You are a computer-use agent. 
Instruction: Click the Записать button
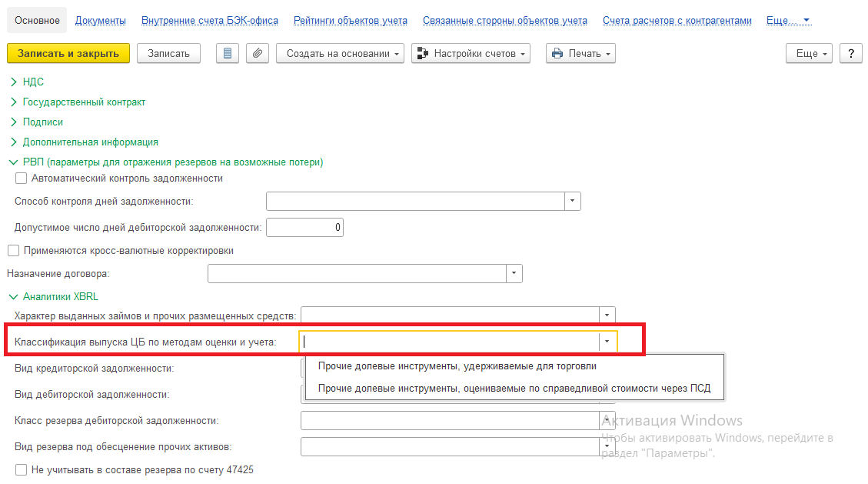pos(168,54)
